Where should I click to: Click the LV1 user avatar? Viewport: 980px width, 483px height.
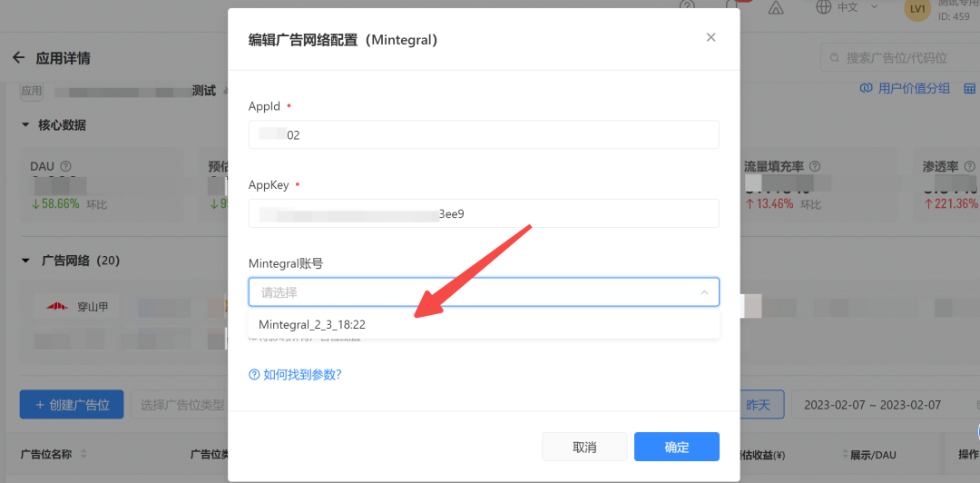click(x=917, y=9)
